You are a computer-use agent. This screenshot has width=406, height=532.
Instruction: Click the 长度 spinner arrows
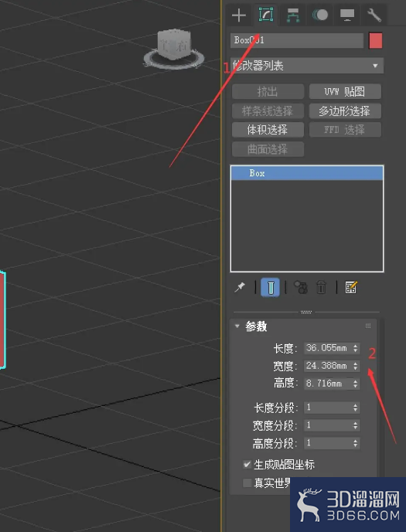point(356,348)
